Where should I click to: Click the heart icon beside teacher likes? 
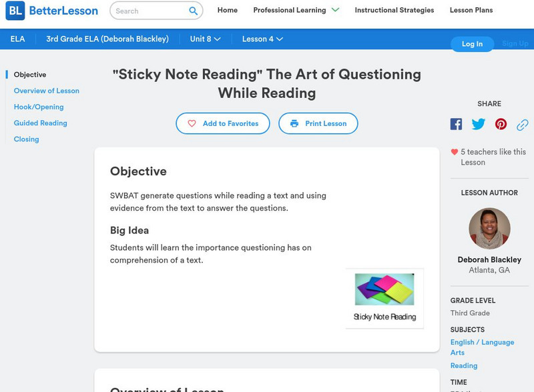pyautogui.click(x=455, y=152)
